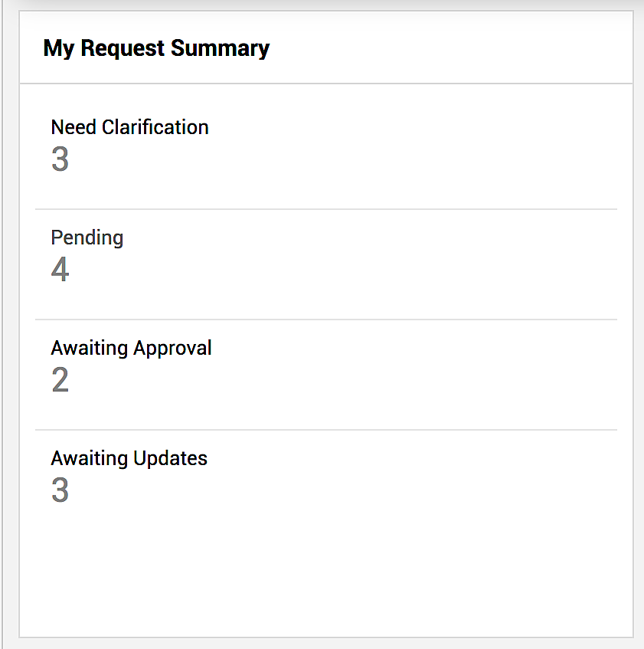This screenshot has width=644, height=649.
Task: Click blank area right of Awaiting Approval row
Action: pos(421,366)
